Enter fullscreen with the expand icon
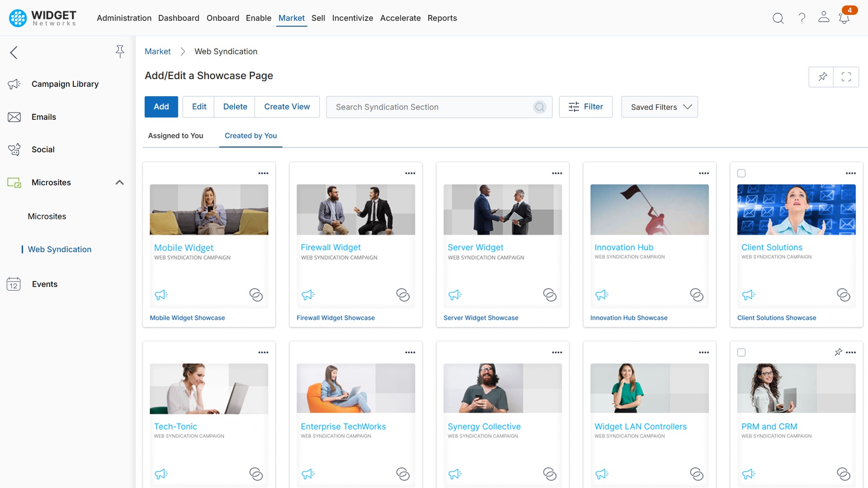Viewport: 868px width, 488px height. (x=846, y=77)
